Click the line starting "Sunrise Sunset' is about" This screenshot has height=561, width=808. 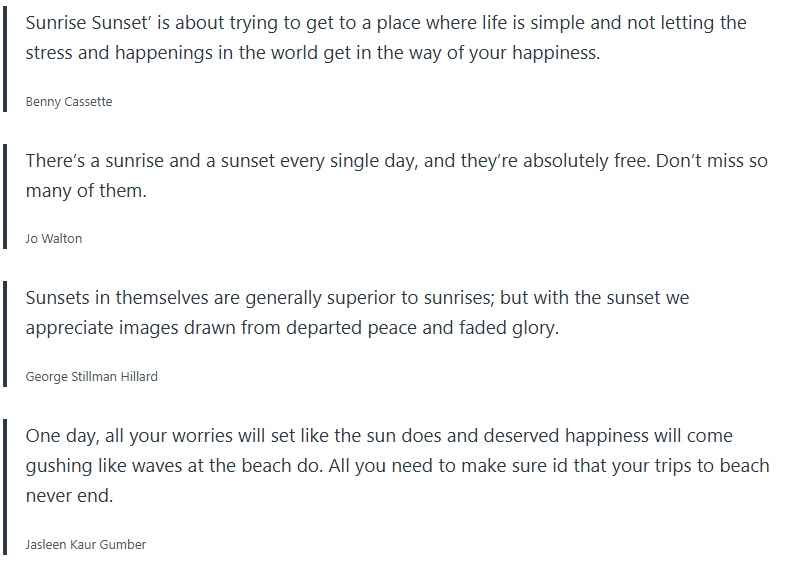(x=385, y=22)
